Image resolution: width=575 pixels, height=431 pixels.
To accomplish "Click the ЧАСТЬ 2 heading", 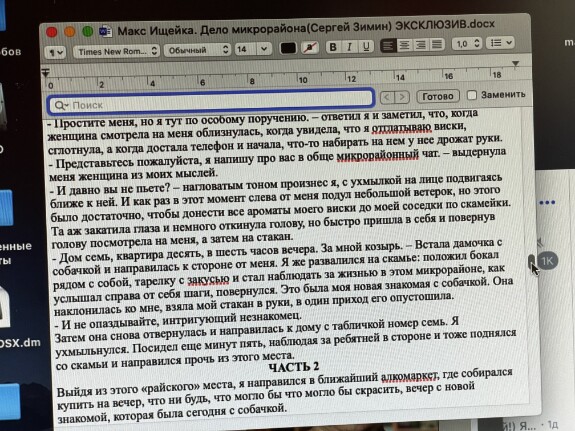I will (x=294, y=366).
